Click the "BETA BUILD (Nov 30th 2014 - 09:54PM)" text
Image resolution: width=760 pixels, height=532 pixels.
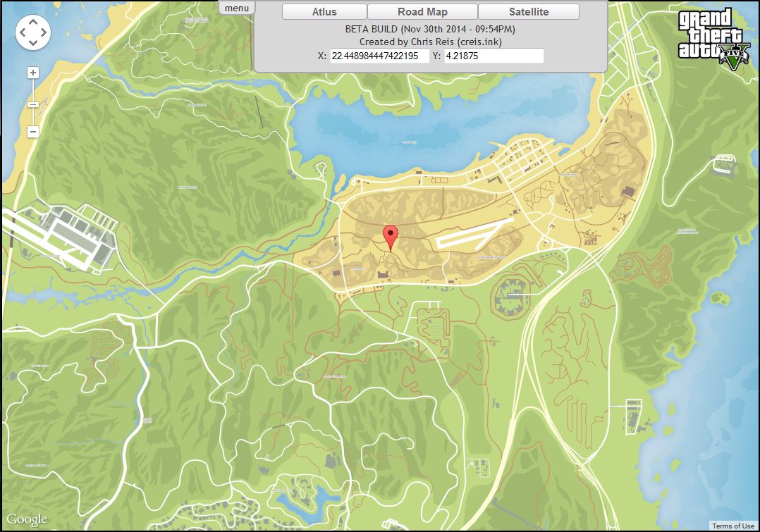point(430,29)
